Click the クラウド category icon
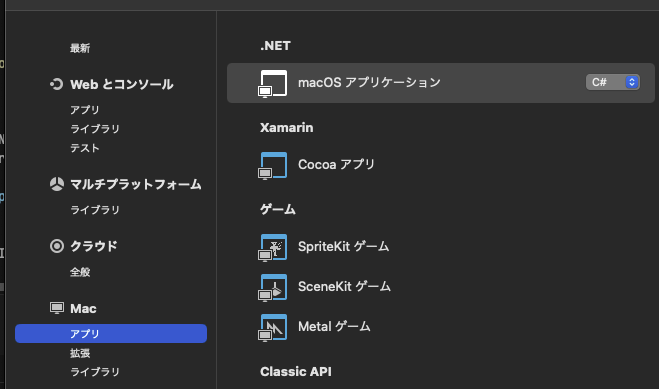The image size is (659, 389). click(57, 246)
